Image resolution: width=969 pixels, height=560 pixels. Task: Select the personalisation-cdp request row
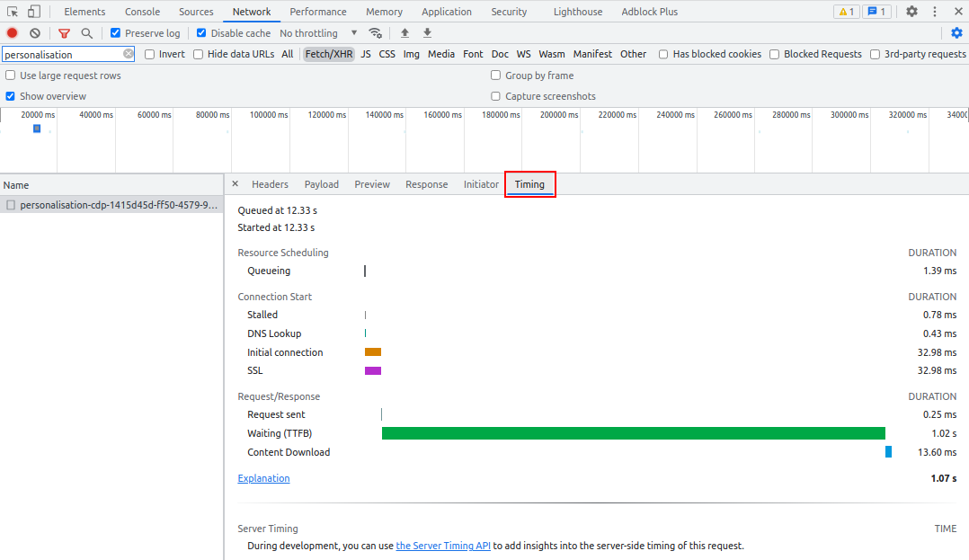tap(111, 205)
